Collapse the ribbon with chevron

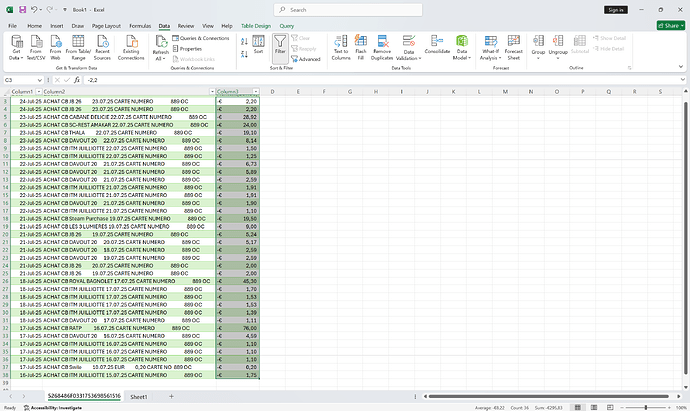point(681,67)
